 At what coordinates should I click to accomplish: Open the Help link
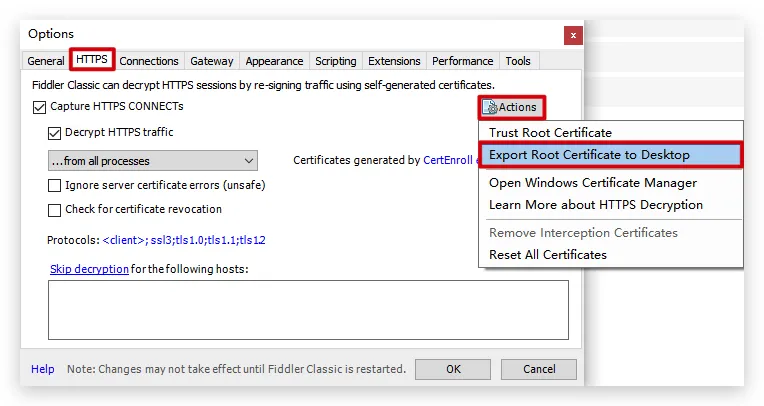point(43,369)
